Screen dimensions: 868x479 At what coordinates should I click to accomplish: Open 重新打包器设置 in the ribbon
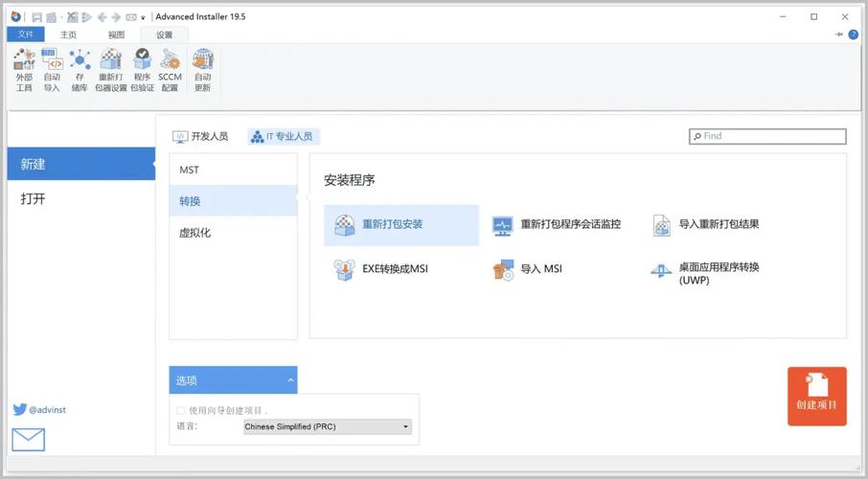[111, 70]
